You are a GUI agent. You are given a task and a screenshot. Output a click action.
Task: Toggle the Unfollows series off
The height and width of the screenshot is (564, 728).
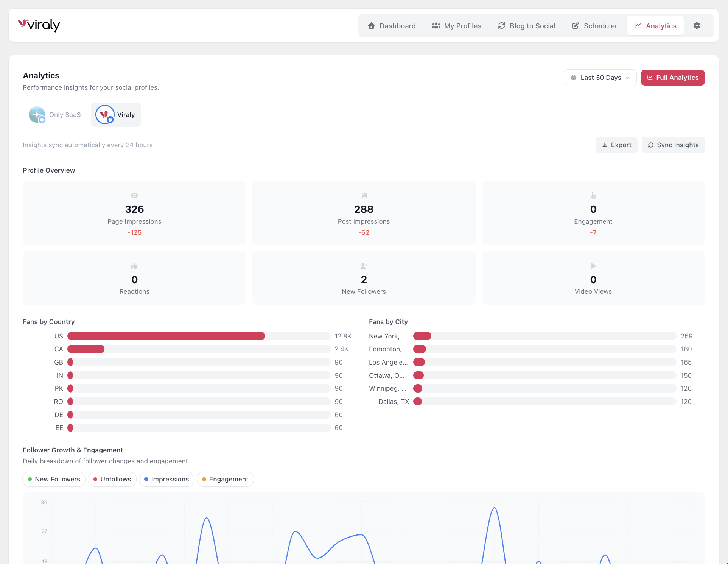point(112,479)
